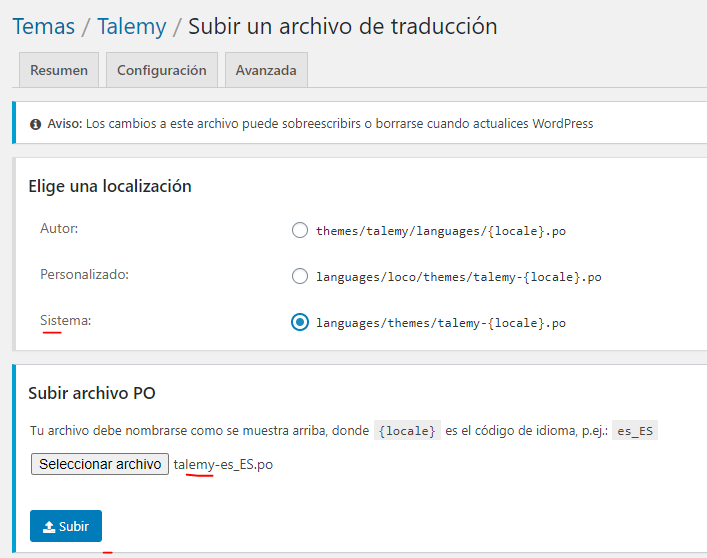Screen dimensions: 707x558
Task: Click the path languages/themes/talemy-{locale}.po
Action: 441,323
